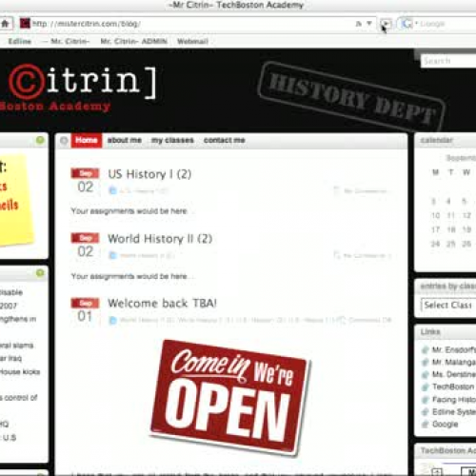Toggle the green button on news panel

click(40, 273)
